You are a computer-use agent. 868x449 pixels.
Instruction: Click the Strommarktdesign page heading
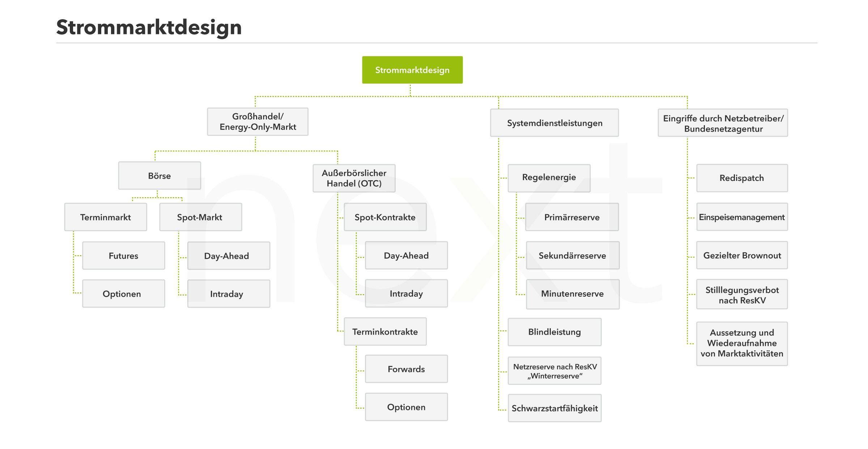(x=149, y=27)
